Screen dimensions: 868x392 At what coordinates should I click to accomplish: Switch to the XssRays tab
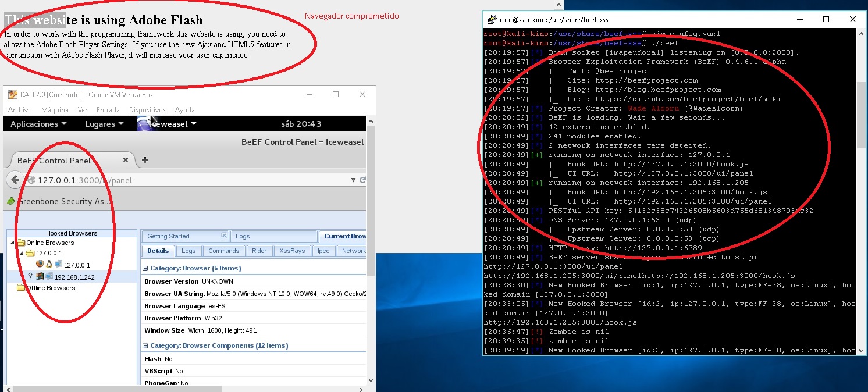pos(292,251)
